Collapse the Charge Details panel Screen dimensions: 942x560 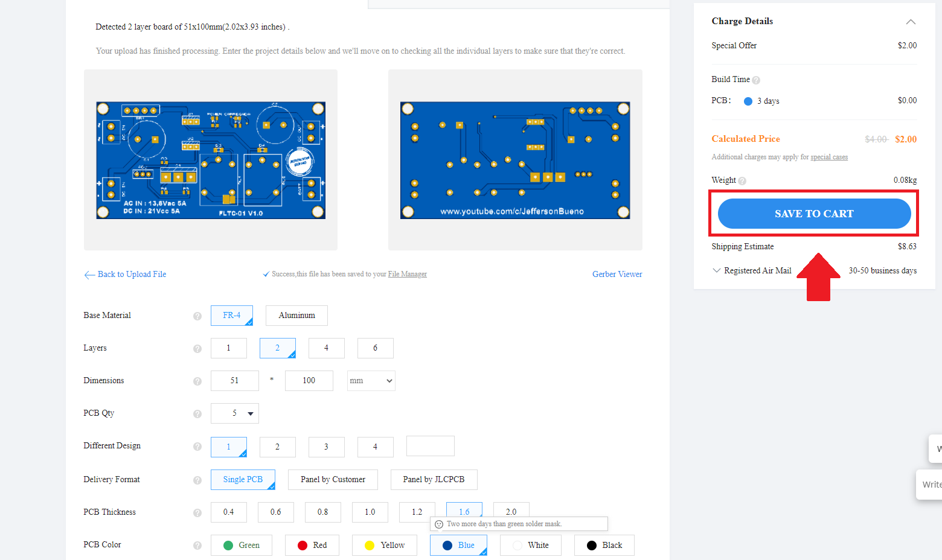pos(911,22)
